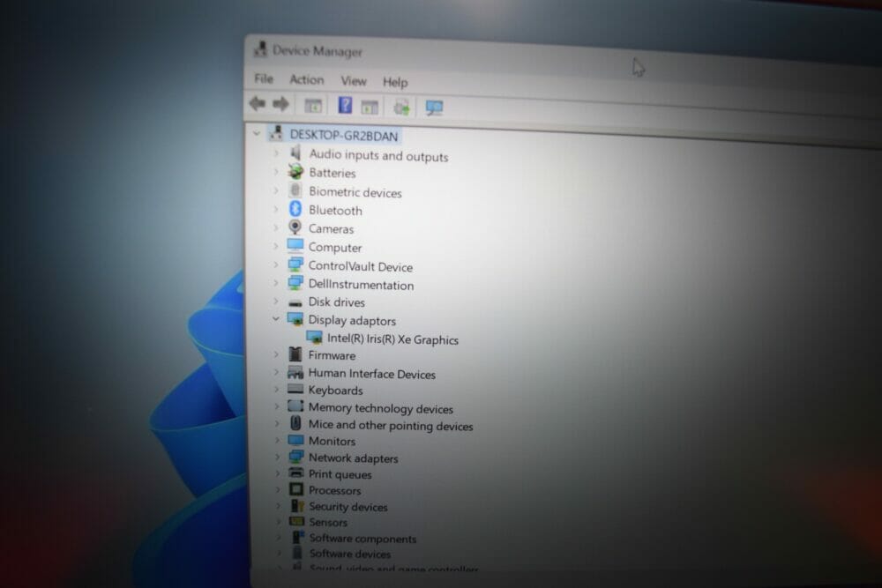Open the Action menu
Screen dimensions: 882x588
[307, 80]
